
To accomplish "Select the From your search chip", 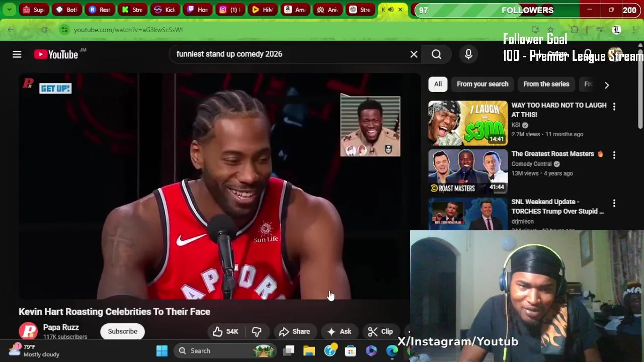I will (x=482, y=84).
